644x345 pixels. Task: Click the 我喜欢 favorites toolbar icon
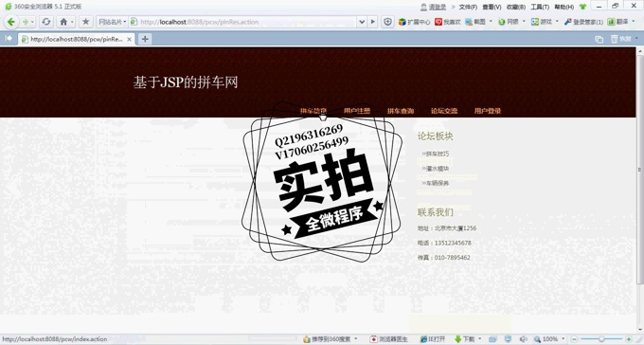click(x=447, y=22)
